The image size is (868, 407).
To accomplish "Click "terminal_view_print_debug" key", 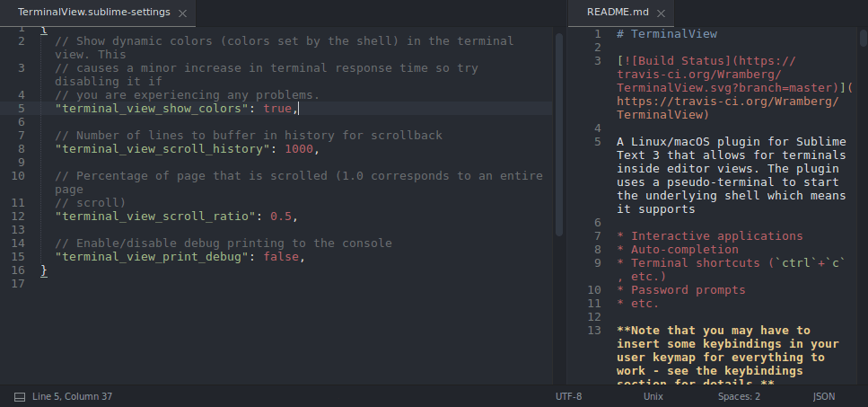I will click(152, 257).
